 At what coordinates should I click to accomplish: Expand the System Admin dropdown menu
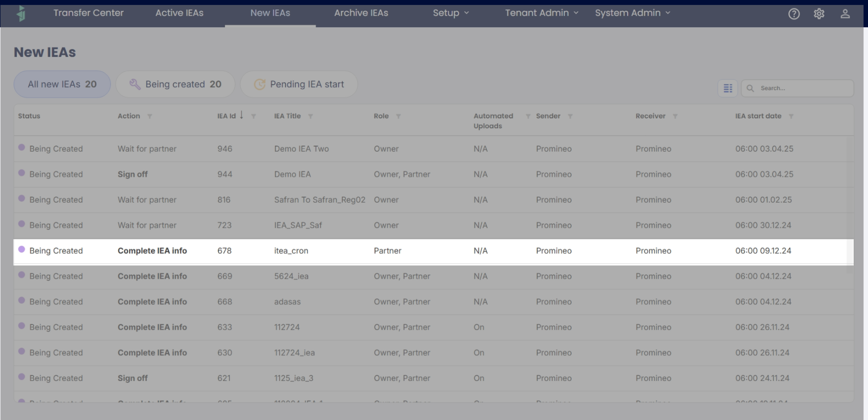click(632, 13)
